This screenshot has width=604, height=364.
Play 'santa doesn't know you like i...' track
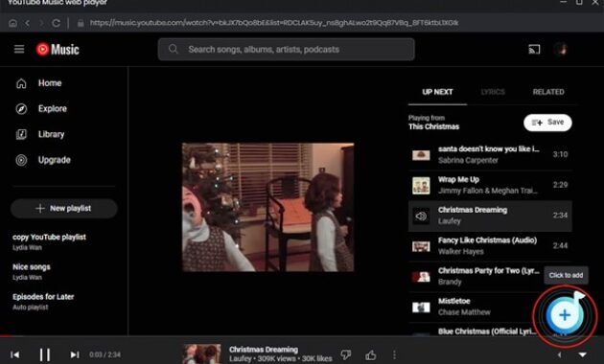click(490, 154)
